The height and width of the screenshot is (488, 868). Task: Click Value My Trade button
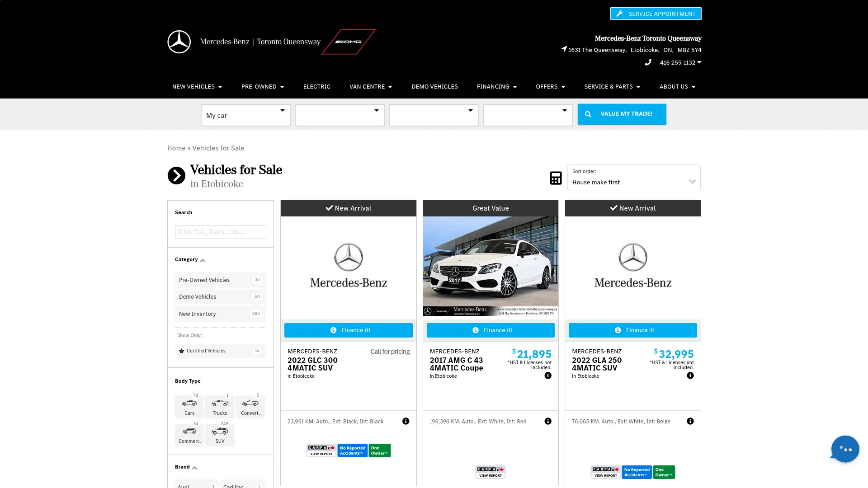622,114
